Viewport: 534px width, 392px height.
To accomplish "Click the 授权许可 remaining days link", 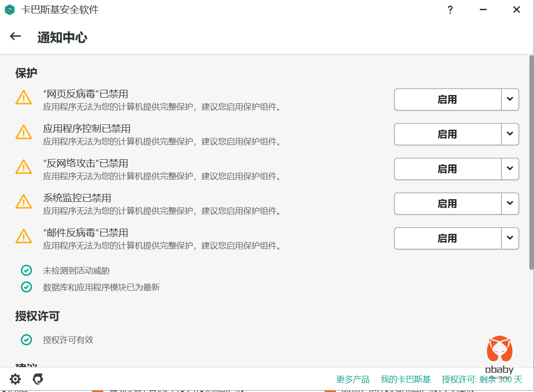I will pos(482,380).
